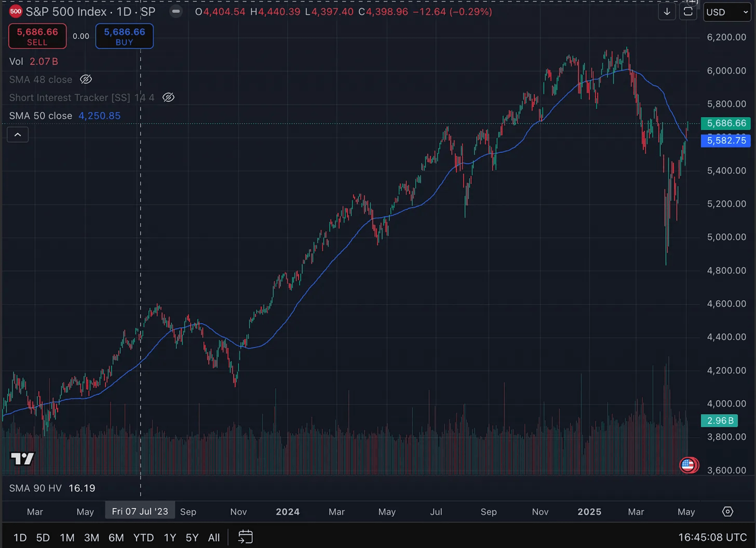
Task: Click the blue 5,582.75 SMA axis label
Action: pyautogui.click(x=726, y=141)
